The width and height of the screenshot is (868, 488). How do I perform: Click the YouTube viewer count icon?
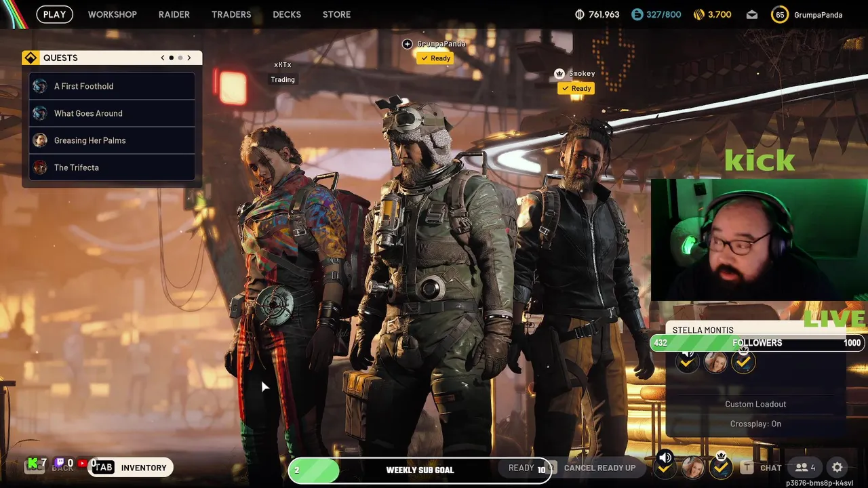point(82,464)
